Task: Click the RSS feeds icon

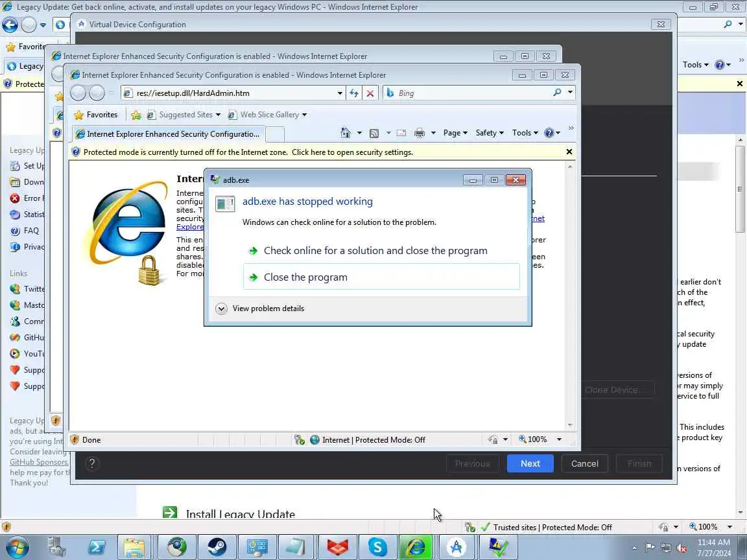Action: tap(374, 133)
